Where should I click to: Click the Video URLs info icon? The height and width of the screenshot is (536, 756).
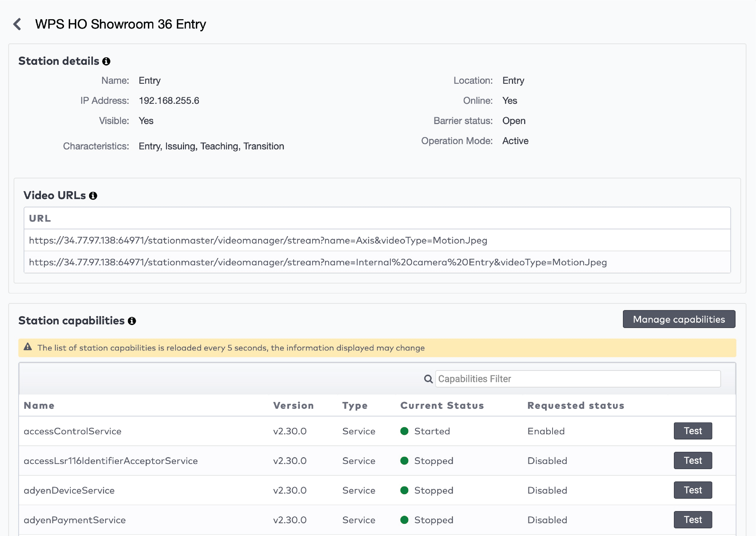pos(93,196)
